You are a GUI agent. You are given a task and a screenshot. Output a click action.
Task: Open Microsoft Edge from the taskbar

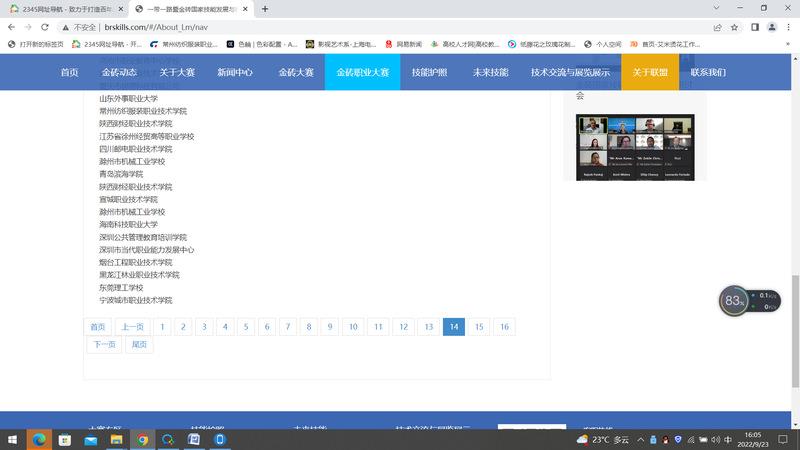pyautogui.click(x=40, y=439)
